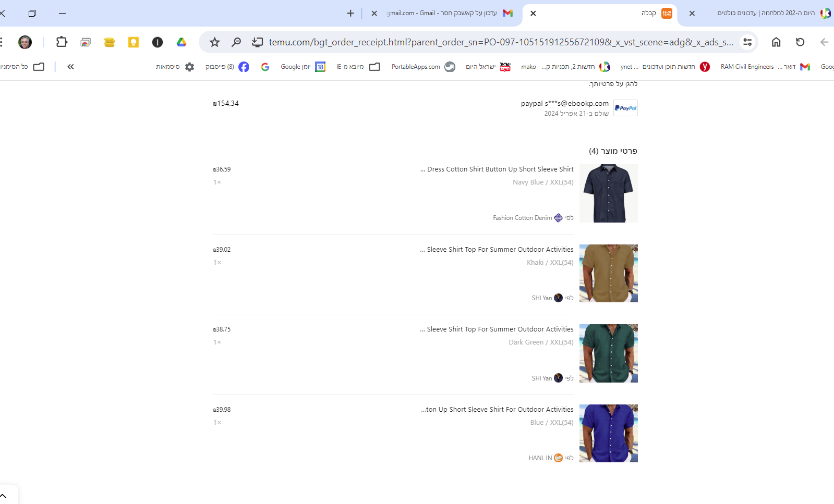Click the temu.com address bar URL
The width and height of the screenshot is (834, 504).
click(501, 42)
